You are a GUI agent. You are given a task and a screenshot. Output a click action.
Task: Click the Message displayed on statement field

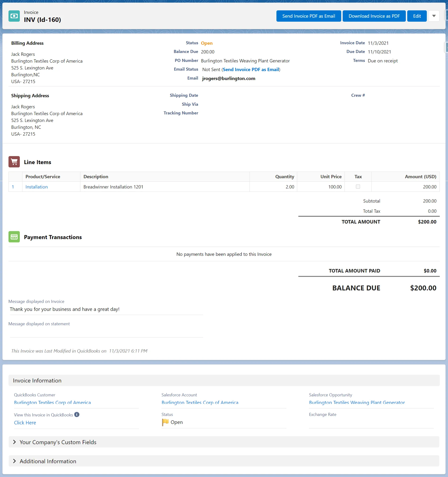[107, 332]
